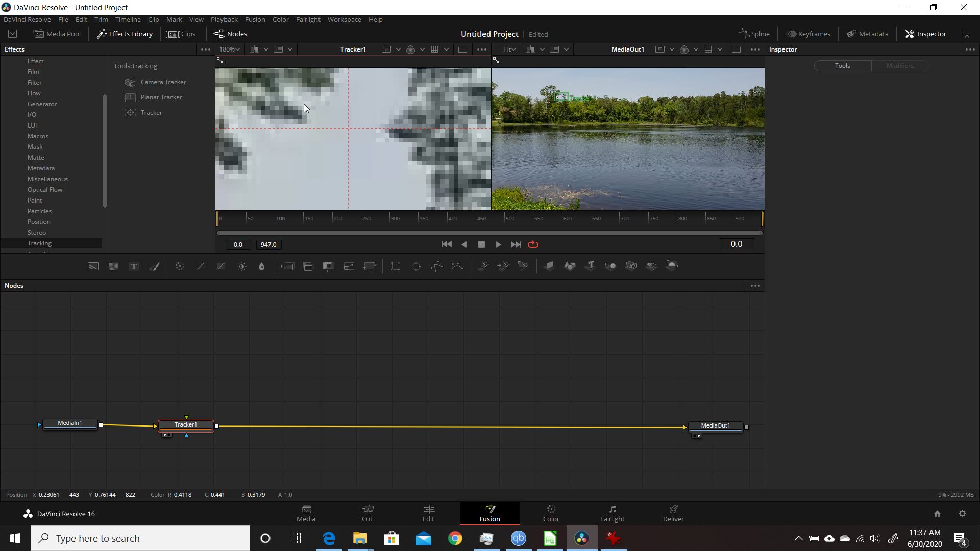Add a Channel Booleans node

[308, 266]
